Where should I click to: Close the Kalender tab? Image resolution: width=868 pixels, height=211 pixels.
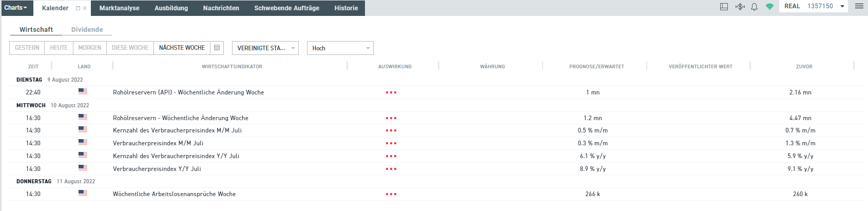[x=85, y=8]
